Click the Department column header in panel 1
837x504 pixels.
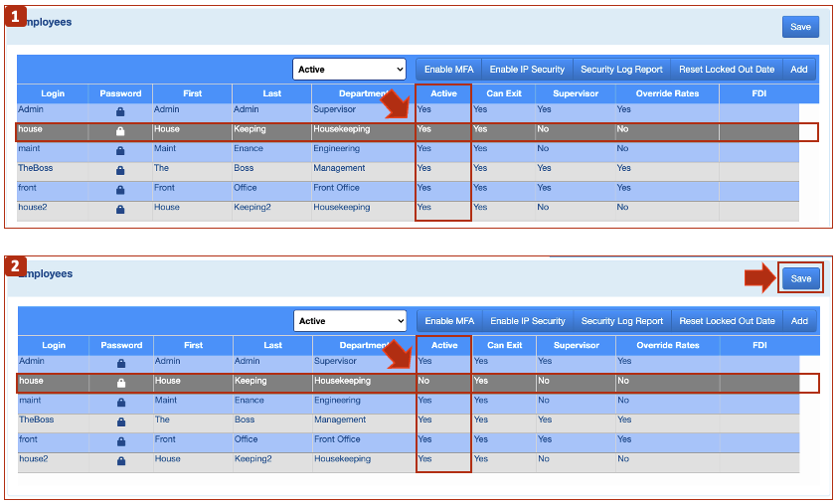pyautogui.click(x=343, y=93)
